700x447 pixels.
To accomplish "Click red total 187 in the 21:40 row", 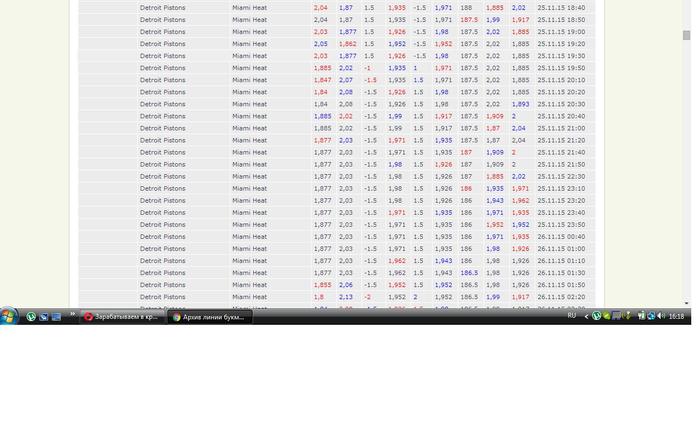I will click(x=466, y=152).
